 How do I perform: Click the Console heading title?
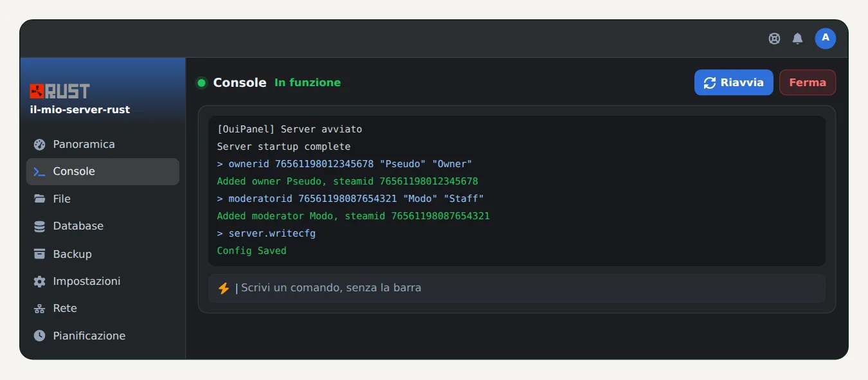pos(240,82)
